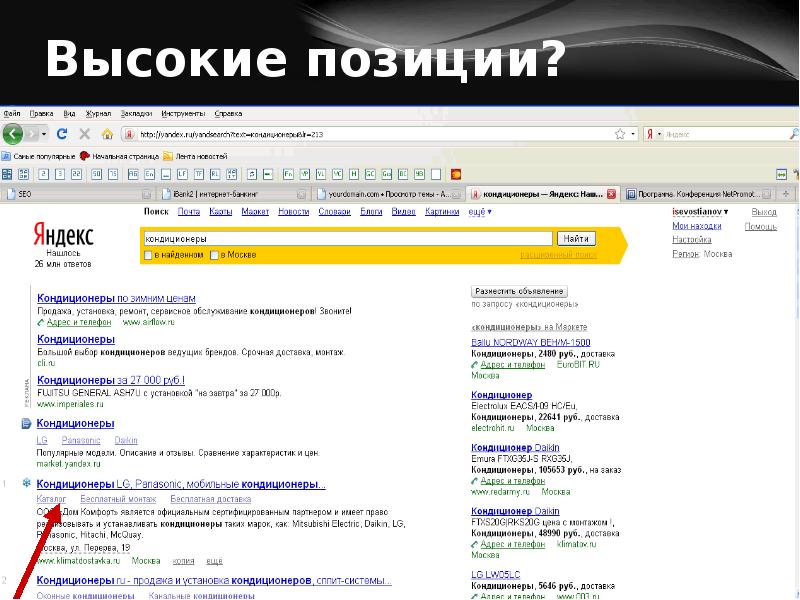The image size is (800, 600).
Task: Click the browser Back arrow button
Action: 13,134
